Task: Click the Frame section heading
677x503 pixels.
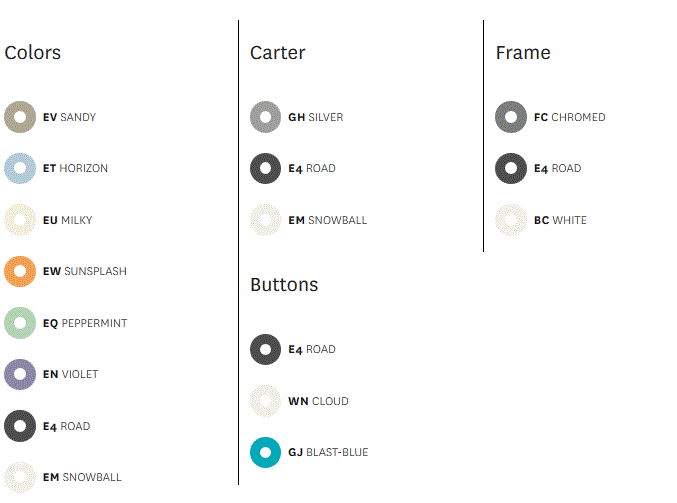Action: point(523,53)
